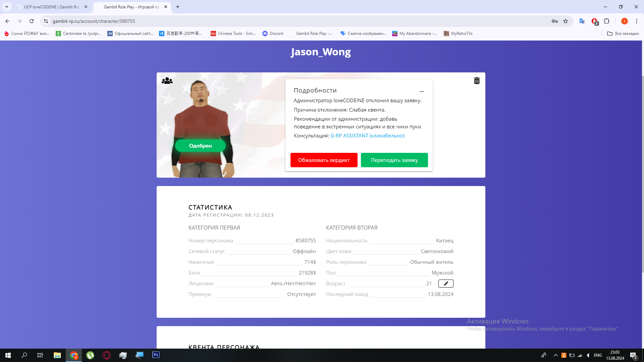Bookmark this page with star icon
Image resolution: width=644 pixels, height=362 pixels.
click(x=566, y=21)
